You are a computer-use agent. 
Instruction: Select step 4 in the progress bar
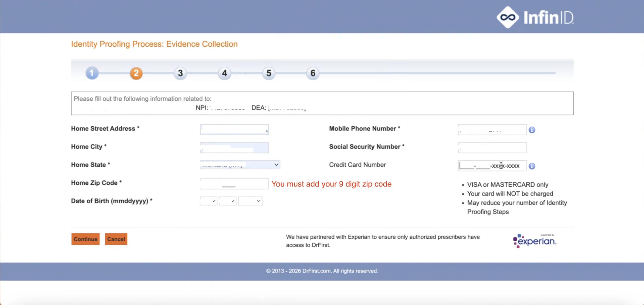225,73
